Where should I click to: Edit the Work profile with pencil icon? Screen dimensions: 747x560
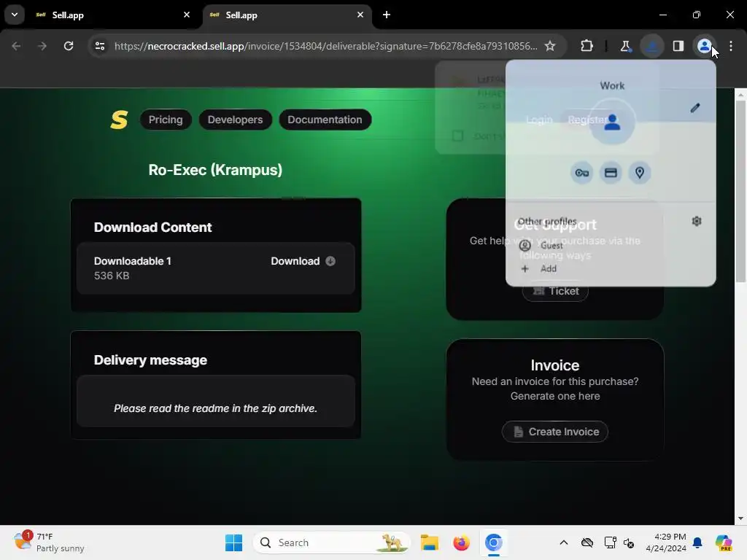[x=695, y=108]
